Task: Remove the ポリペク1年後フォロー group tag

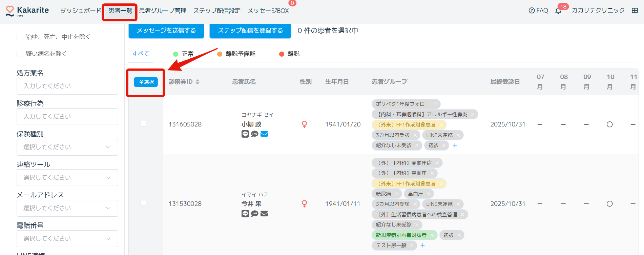Action: [435, 104]
